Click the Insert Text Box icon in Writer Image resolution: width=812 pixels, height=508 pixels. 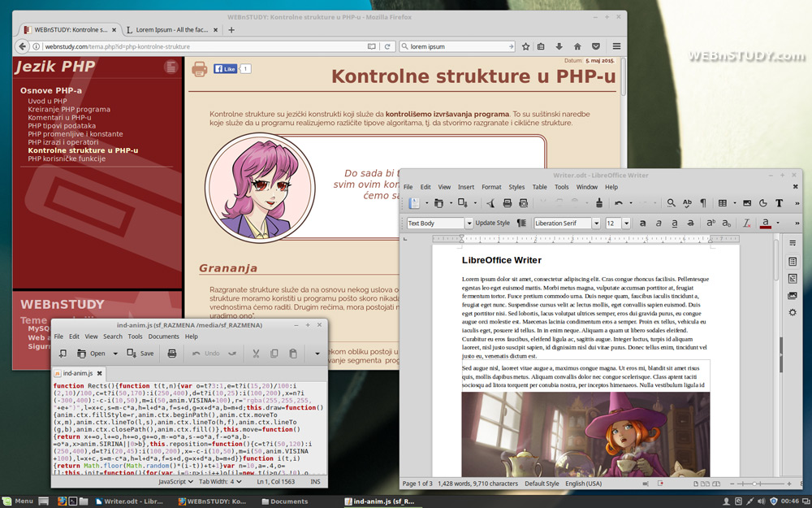[779, 203]
